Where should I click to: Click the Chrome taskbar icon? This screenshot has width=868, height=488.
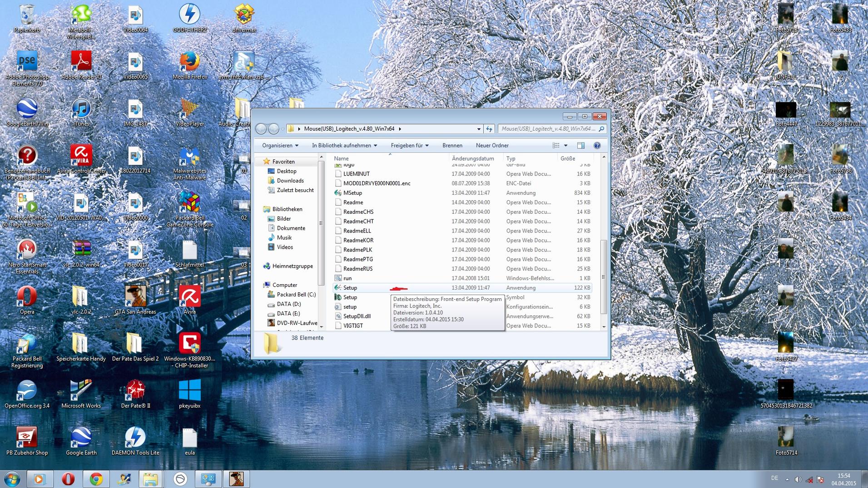click(96, 479)
